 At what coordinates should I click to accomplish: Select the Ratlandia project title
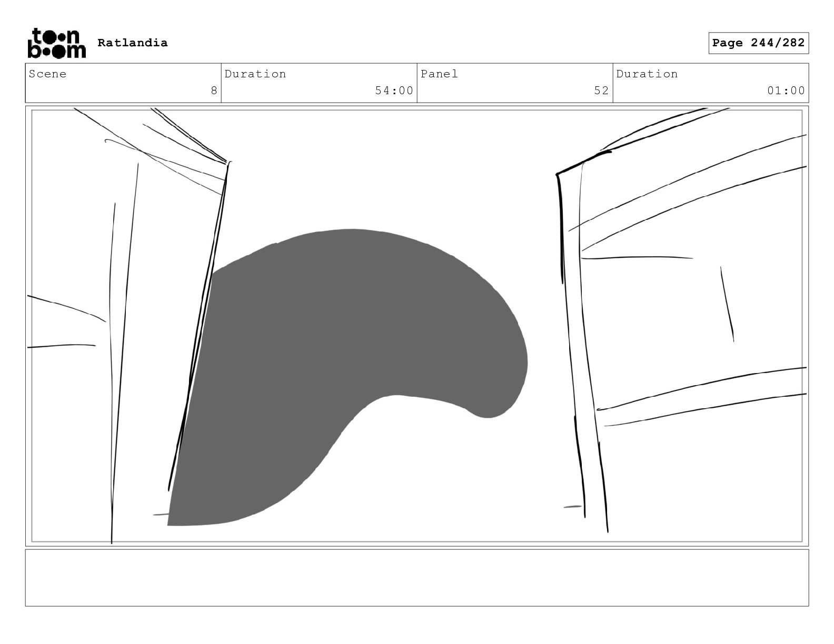[x=133, y=43]
